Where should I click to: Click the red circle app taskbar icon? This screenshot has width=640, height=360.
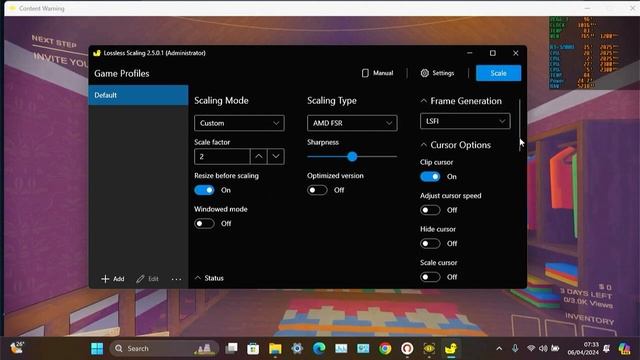(x=407, y=349)
